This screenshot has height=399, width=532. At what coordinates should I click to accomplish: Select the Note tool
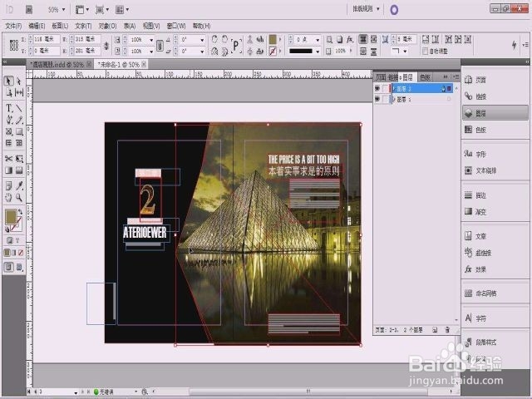[x=9, y=185]
